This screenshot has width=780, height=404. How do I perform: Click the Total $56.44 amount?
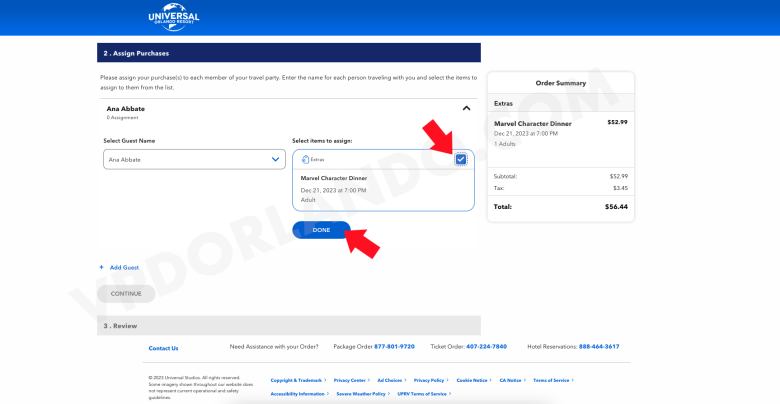[x=616, y=206]
